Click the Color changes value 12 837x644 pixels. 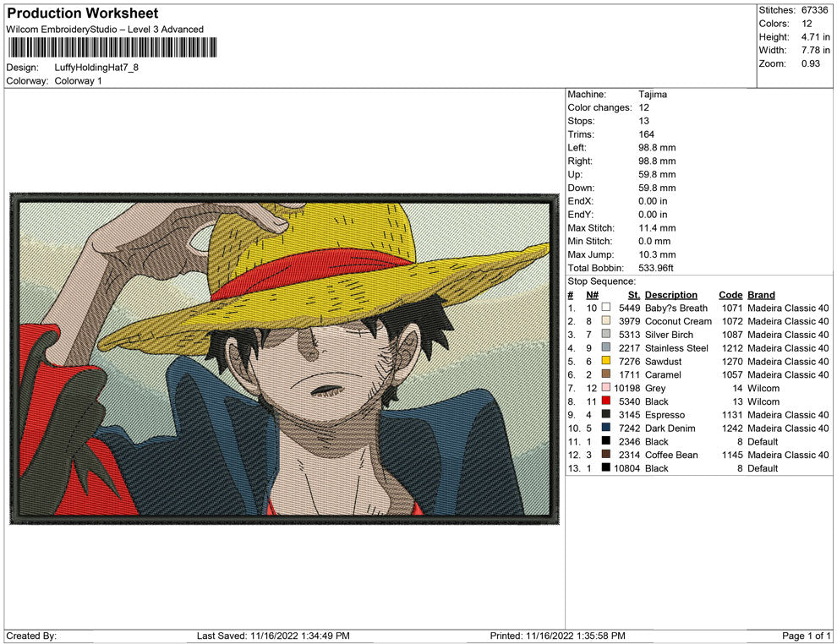coord(643,108)
